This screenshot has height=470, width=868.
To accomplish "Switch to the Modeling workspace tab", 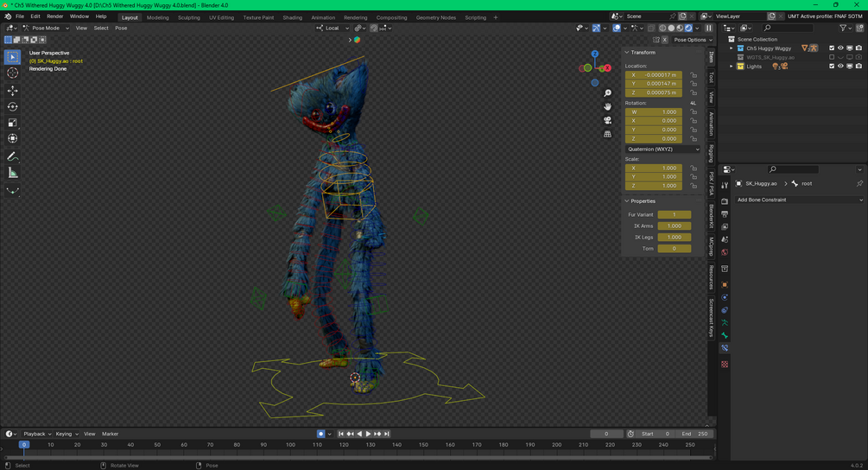I will 158,18.
